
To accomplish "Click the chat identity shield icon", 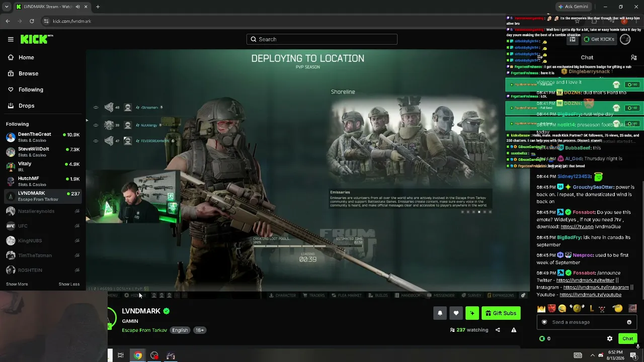I will pyautogui.click(x=544, y=322).
